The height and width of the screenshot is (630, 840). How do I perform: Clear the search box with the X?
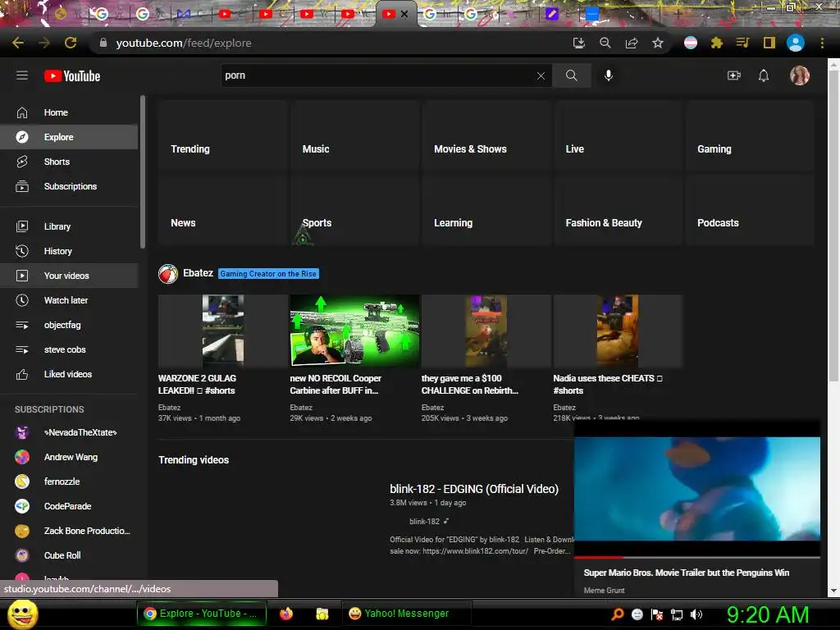[x=541, y=76]
